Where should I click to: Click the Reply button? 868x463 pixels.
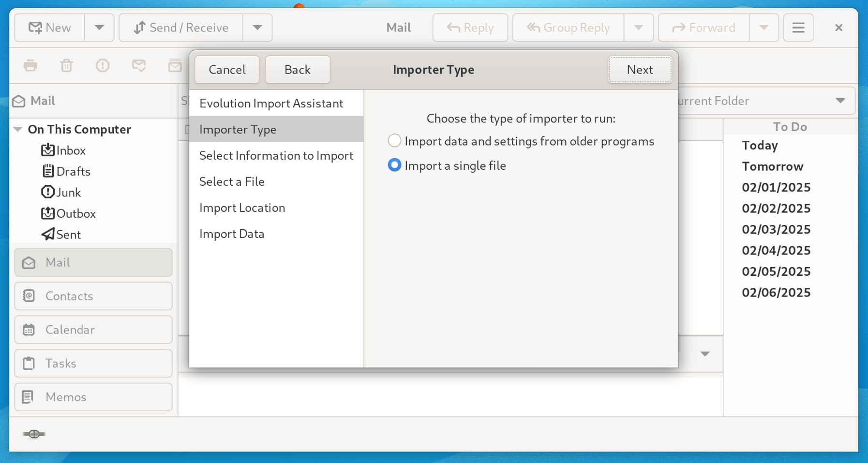(x=470, y=28)
